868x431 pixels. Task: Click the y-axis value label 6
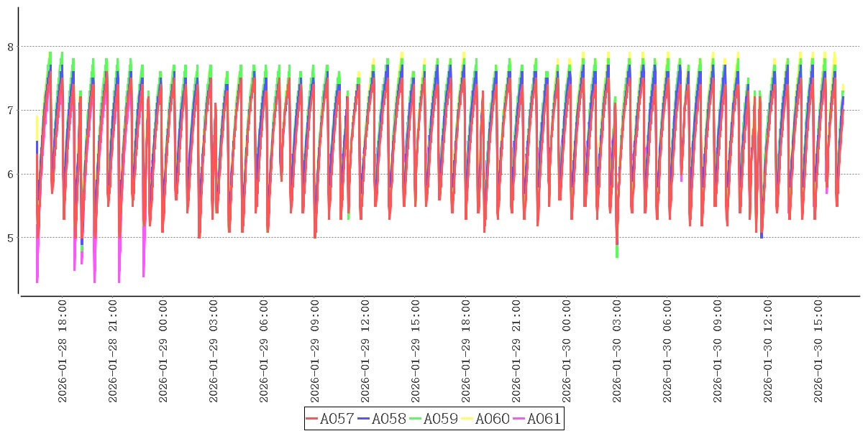point(10,174)
